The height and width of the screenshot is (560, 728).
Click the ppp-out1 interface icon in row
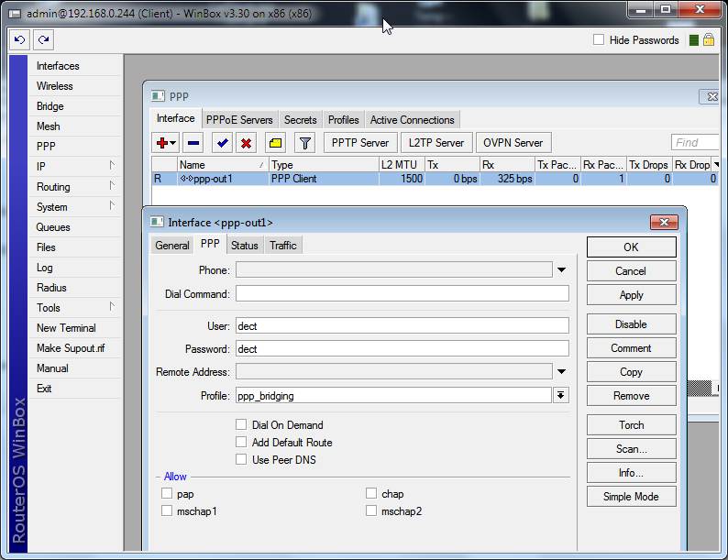coord(187,179)
